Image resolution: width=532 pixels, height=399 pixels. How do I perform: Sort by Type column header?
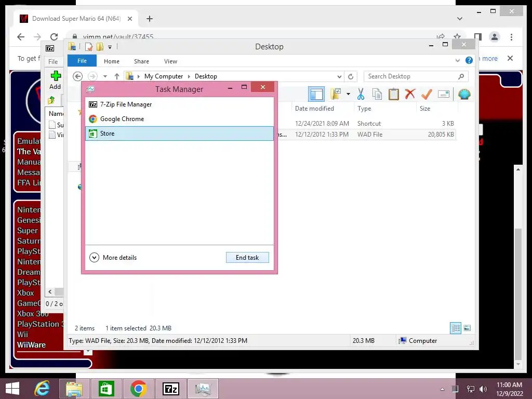pyautogui.click(x=364, y=109)
